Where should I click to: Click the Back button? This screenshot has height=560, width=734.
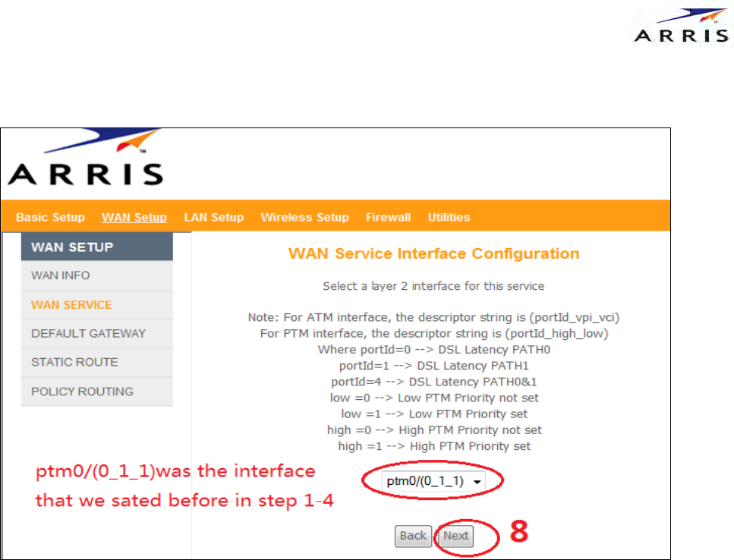(x=413, y=536)
